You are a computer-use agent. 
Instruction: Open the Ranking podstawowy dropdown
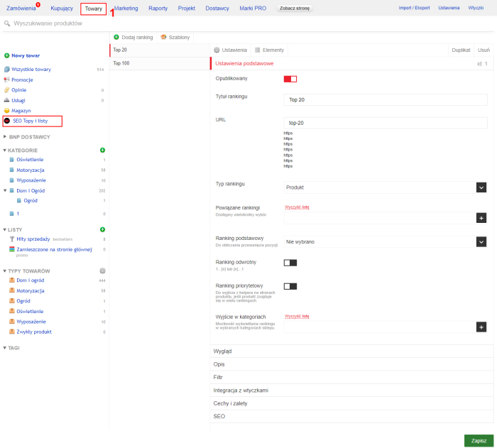coord(481,241)
